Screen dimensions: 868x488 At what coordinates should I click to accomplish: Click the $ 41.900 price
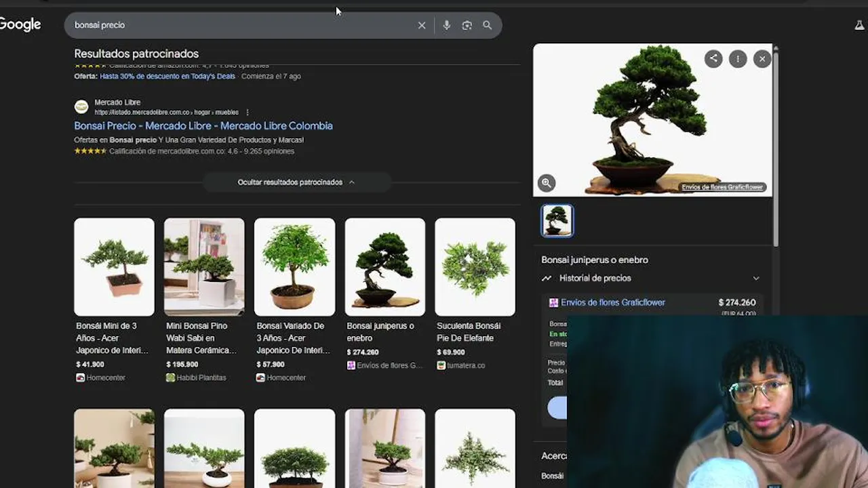click(90, 365)
